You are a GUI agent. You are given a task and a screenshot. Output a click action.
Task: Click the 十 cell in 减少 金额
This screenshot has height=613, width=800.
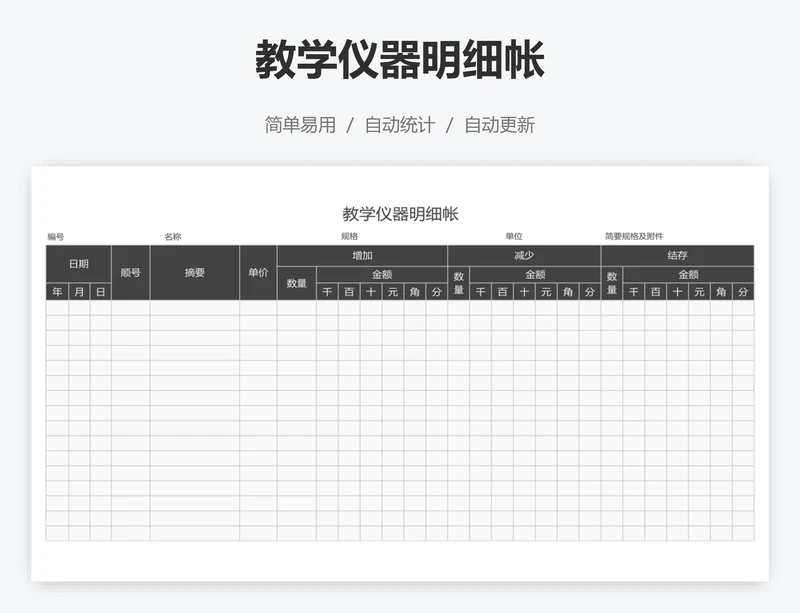tap(524, 291)
